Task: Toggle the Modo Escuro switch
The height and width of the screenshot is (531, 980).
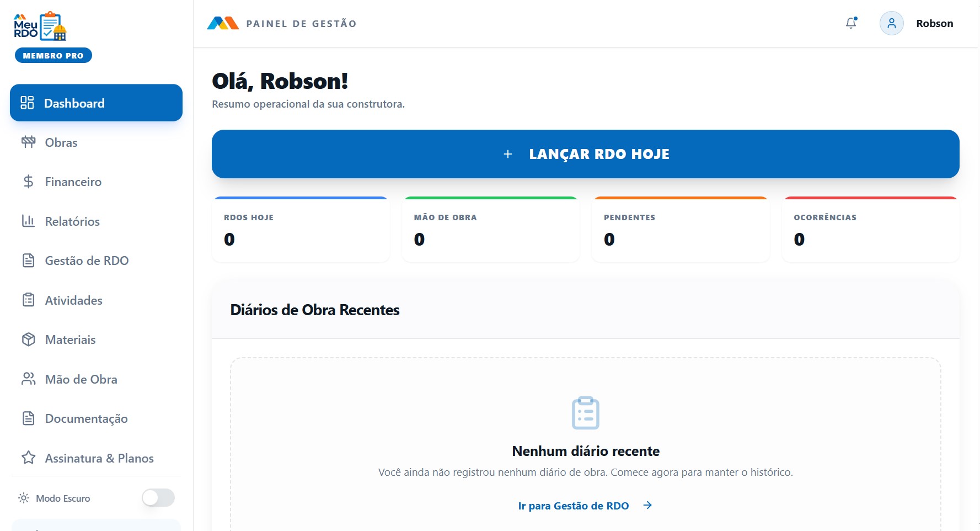Action: [x=158, y=498]
